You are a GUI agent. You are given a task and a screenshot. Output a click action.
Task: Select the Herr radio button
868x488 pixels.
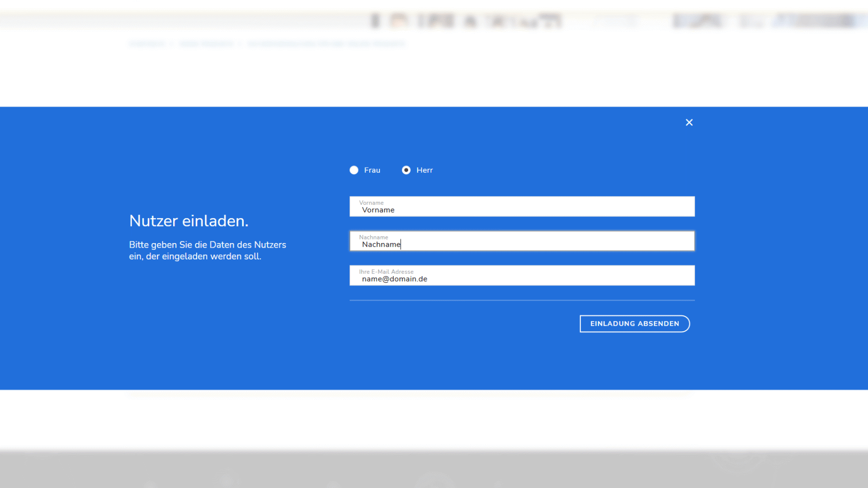pyautogui.click(x=406, y=170)
